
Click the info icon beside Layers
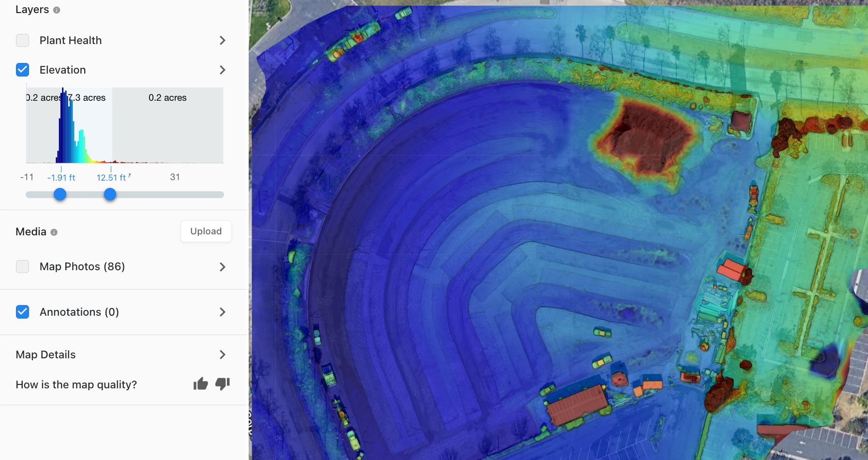pos(57,10)
